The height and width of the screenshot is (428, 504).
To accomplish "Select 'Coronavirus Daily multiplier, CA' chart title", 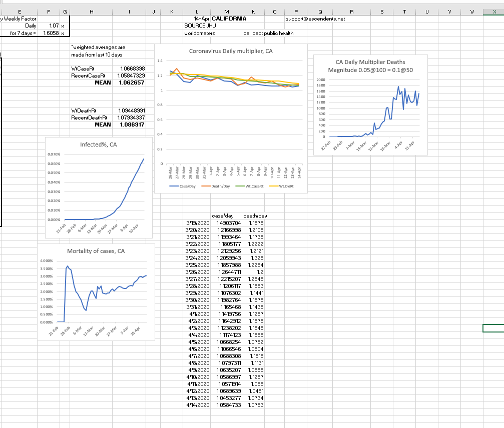I will pyautogui.click(x=230, y=51).
